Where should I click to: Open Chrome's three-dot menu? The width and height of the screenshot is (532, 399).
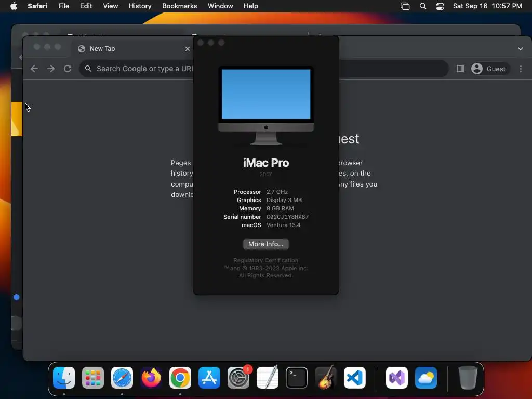tap(521, 69)
